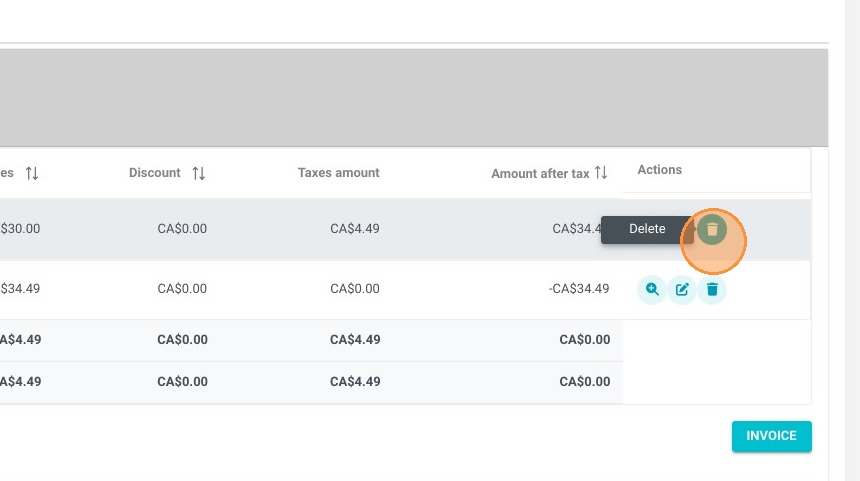Viewport: 860px width, 481px height.
Task: Sort by Amount after tax column
Action: click(601, 173)
